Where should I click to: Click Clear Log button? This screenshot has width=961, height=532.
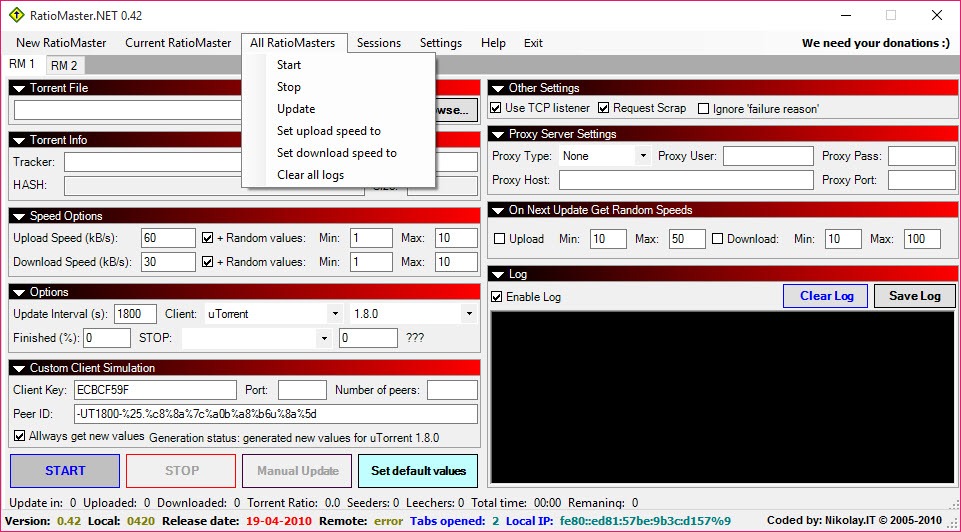click(826, 296)
